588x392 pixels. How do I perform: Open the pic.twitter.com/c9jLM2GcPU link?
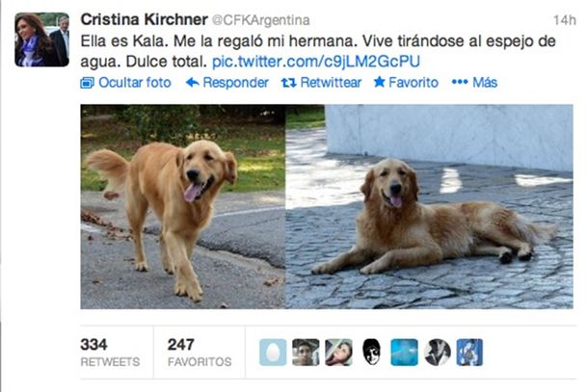coord(316,62)
